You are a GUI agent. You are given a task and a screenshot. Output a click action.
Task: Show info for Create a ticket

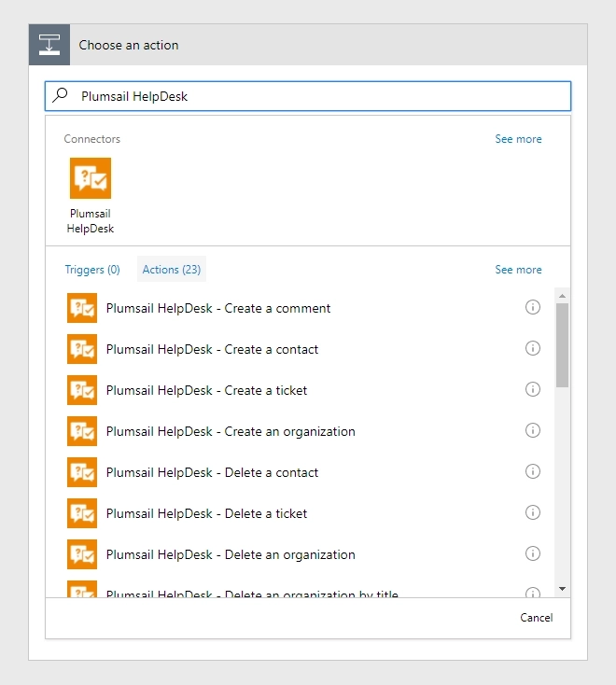coord(533,389)
